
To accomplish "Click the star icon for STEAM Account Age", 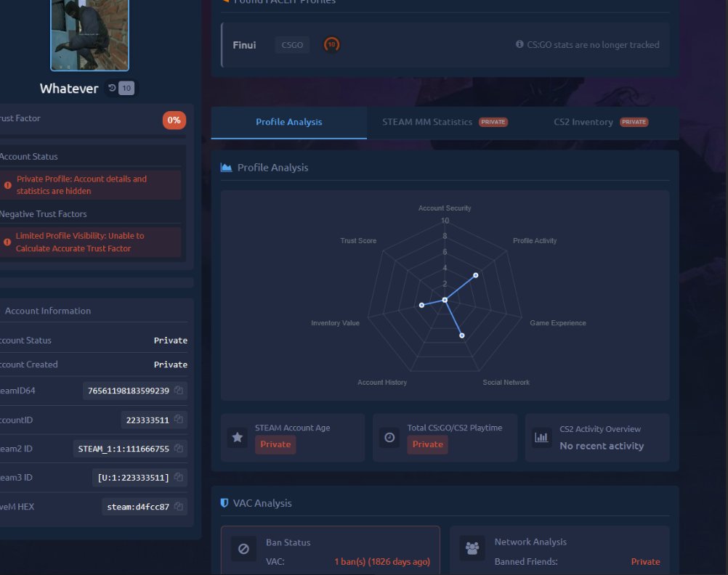I will (238, 437).
